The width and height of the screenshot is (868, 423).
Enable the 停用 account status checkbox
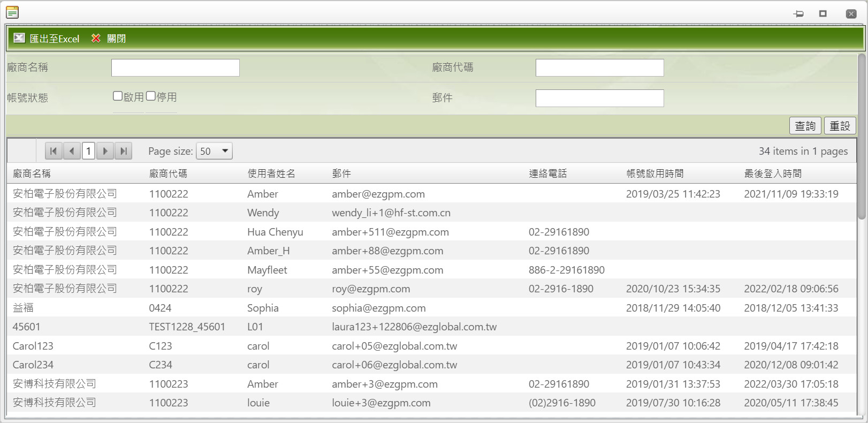pos(151,96)
